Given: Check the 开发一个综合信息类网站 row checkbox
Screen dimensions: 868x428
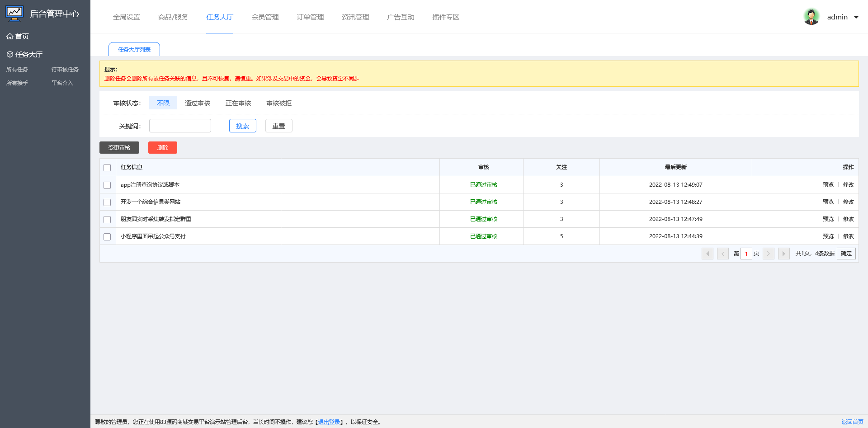Looking at the screenshot, I should (107, 202).
